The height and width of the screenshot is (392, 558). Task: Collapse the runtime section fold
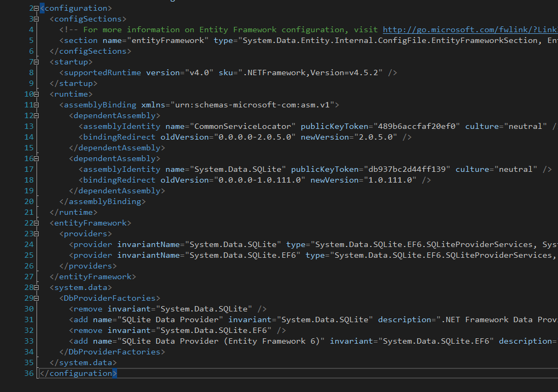(x=37, y=93)
